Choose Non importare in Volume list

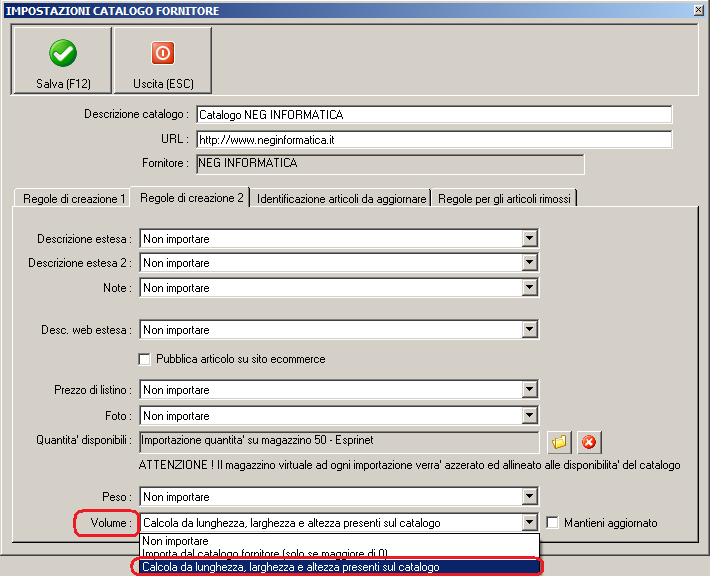point(340,541)
